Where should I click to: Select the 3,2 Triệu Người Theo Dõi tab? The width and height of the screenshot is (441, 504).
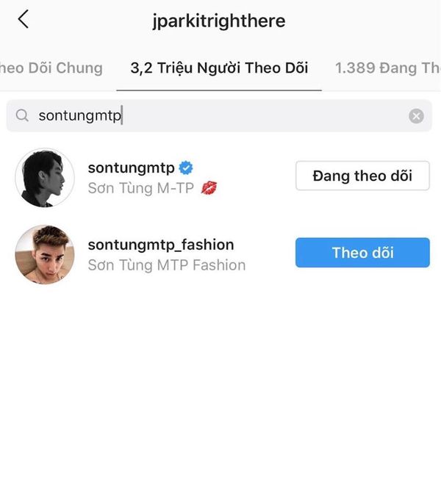tap(219, 68)
